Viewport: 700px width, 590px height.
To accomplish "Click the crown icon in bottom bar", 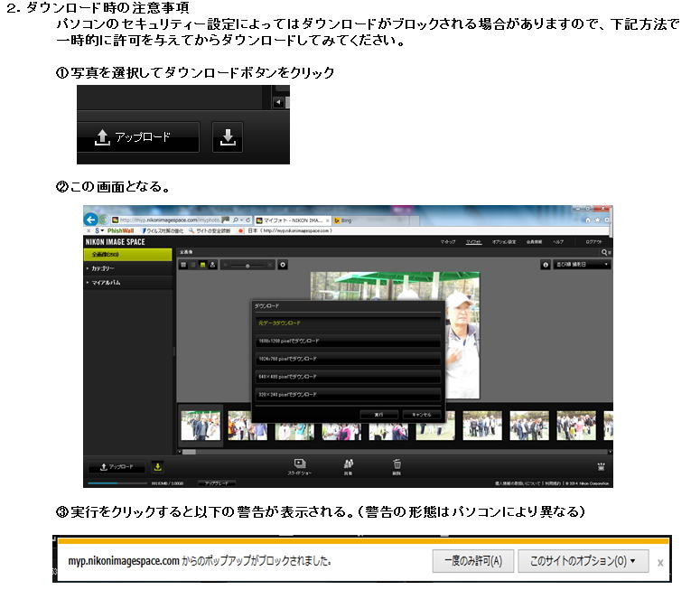I will [601, 467].
